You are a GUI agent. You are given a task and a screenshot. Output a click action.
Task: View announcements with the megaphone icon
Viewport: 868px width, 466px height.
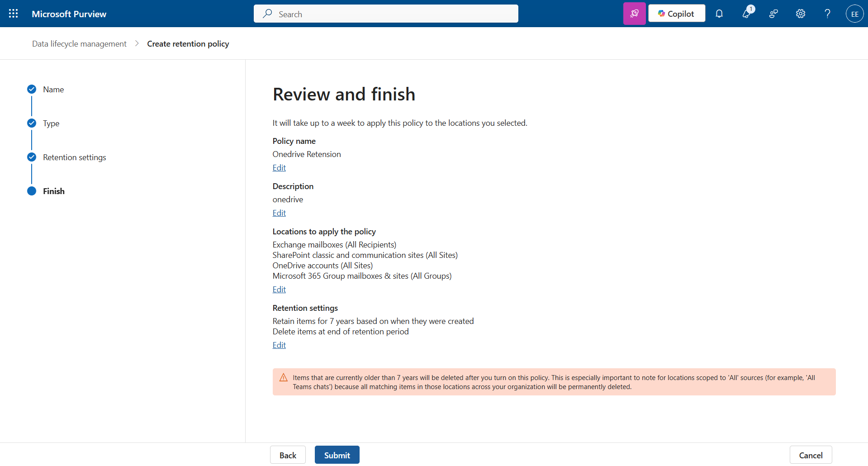pos(746,14)
